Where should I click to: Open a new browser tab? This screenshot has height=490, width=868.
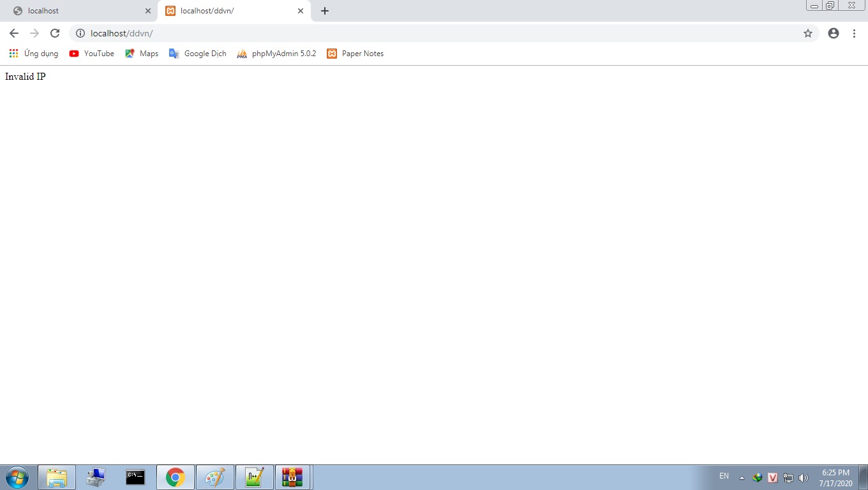[x=325, y=11]
